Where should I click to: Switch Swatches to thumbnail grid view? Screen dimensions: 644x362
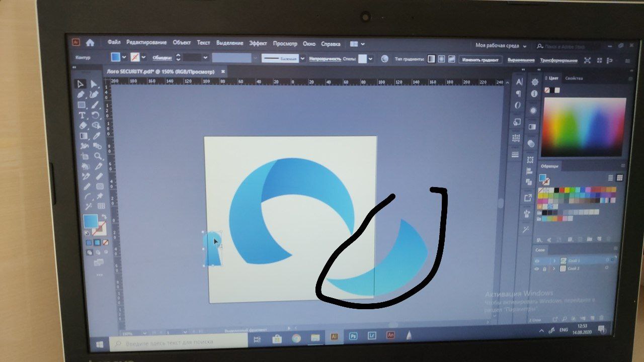pos(620,177)
